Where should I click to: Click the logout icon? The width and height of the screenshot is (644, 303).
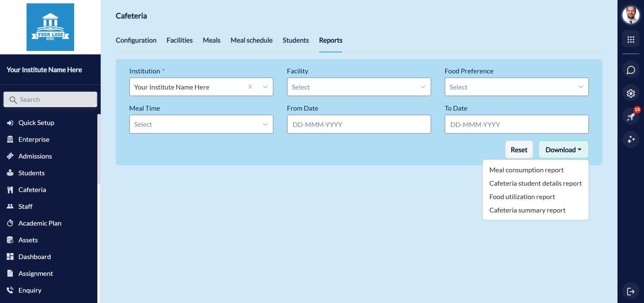631,291
